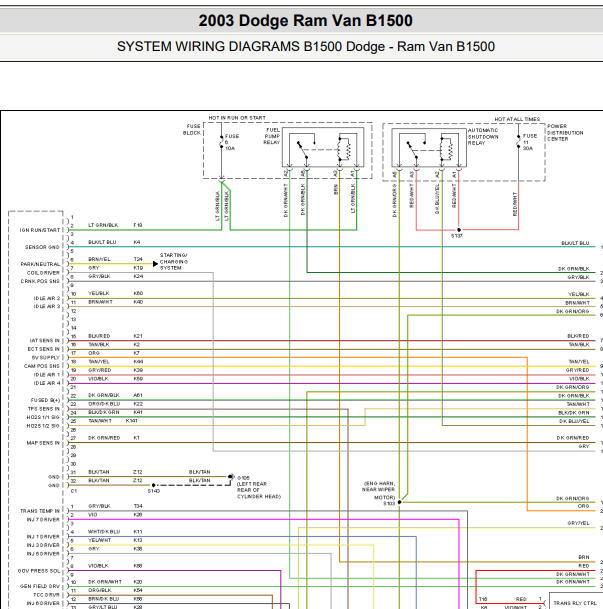Click the "HOT AT ALL TIMES" label
This screenshot has width=603, height=609.
(x=517, y=119)
